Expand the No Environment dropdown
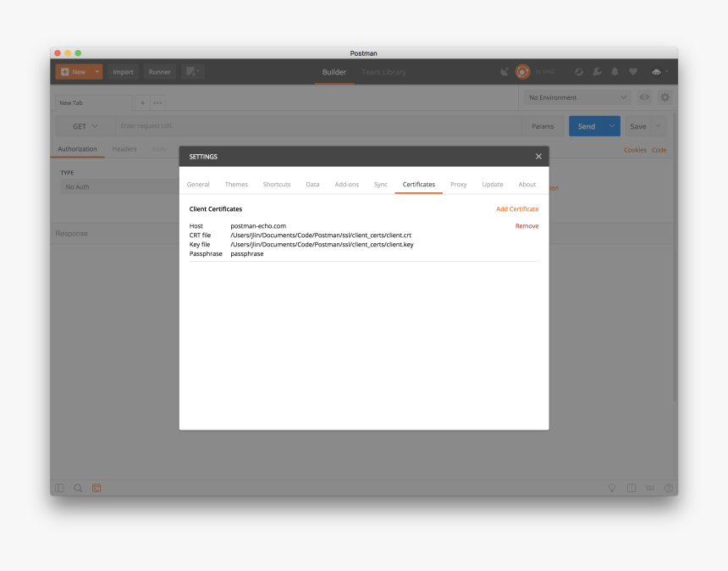This screenshot has width=728, height=571. coord(576,97)
